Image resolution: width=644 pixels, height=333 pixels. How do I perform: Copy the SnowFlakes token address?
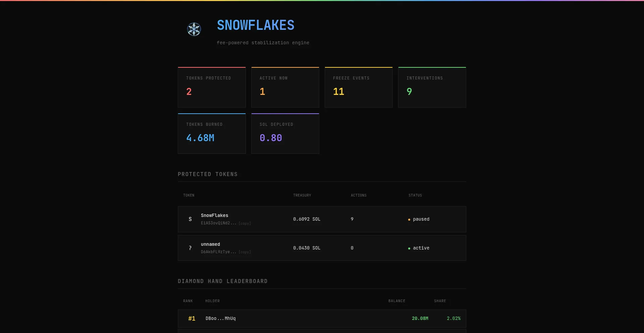245,223
